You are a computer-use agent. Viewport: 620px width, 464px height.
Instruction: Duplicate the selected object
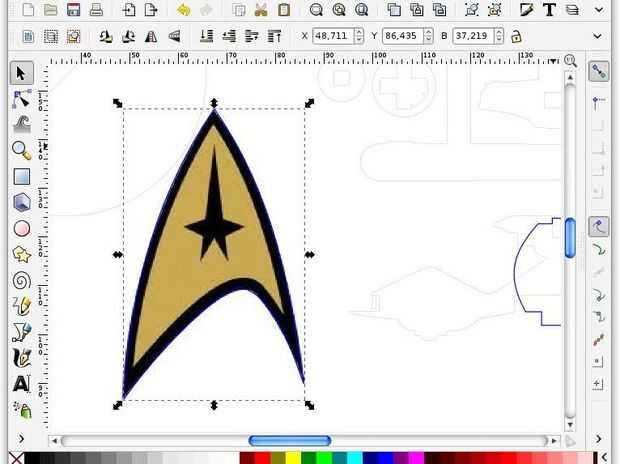click(x=394, y=9)
